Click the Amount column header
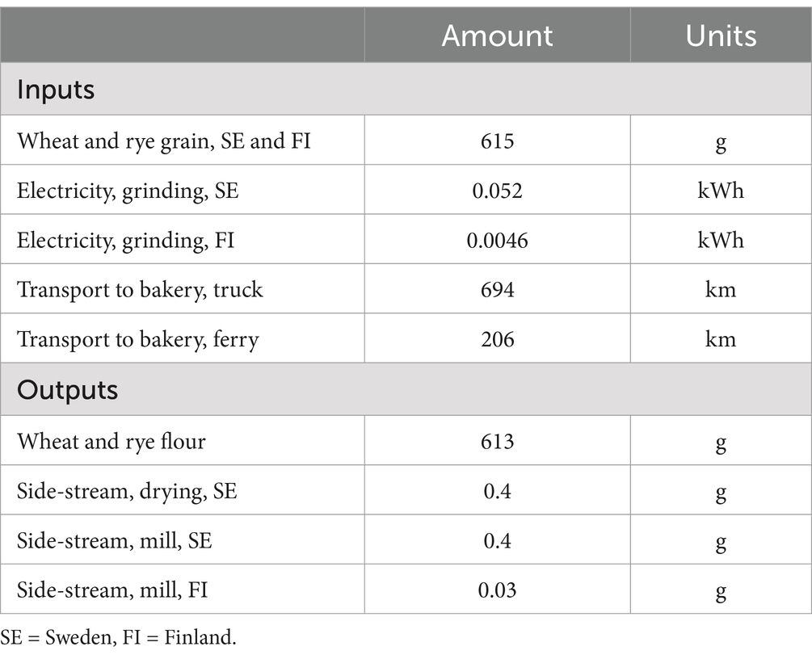Viewport: 812px width, 659px height. (x=497, y=36)
